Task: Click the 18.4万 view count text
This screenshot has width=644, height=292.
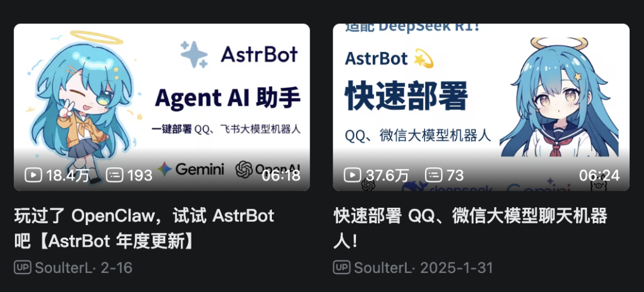Action: [x=68, y=176]
